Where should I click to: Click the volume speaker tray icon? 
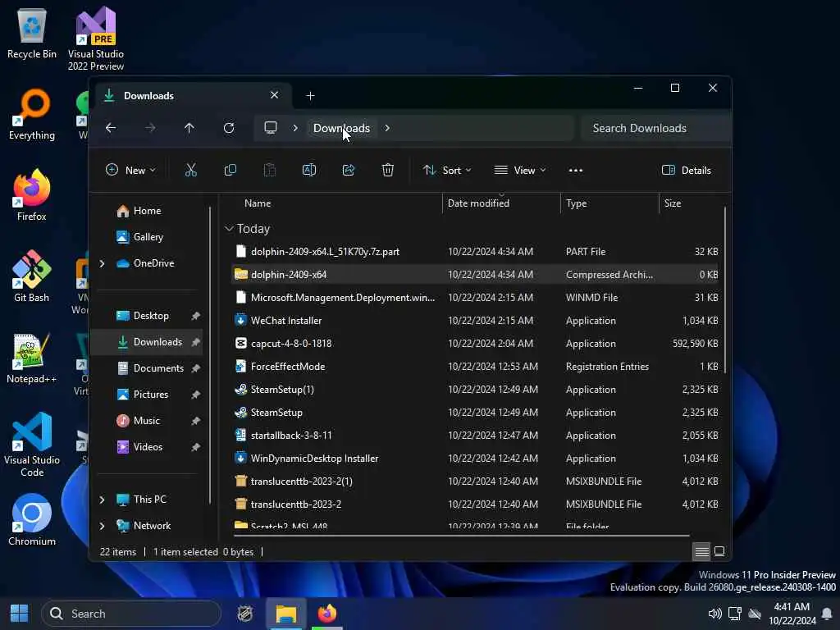(x=714, y=614)
